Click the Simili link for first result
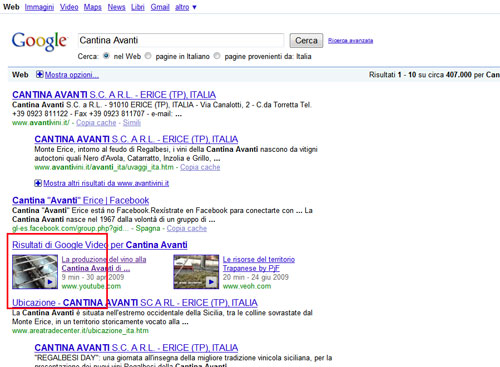Image resolution: width=500 pixels, height=367 pixels. 132,123
